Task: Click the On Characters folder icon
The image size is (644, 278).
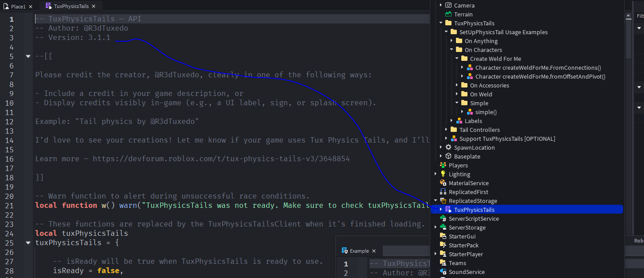Action: (x=459, y=50)
